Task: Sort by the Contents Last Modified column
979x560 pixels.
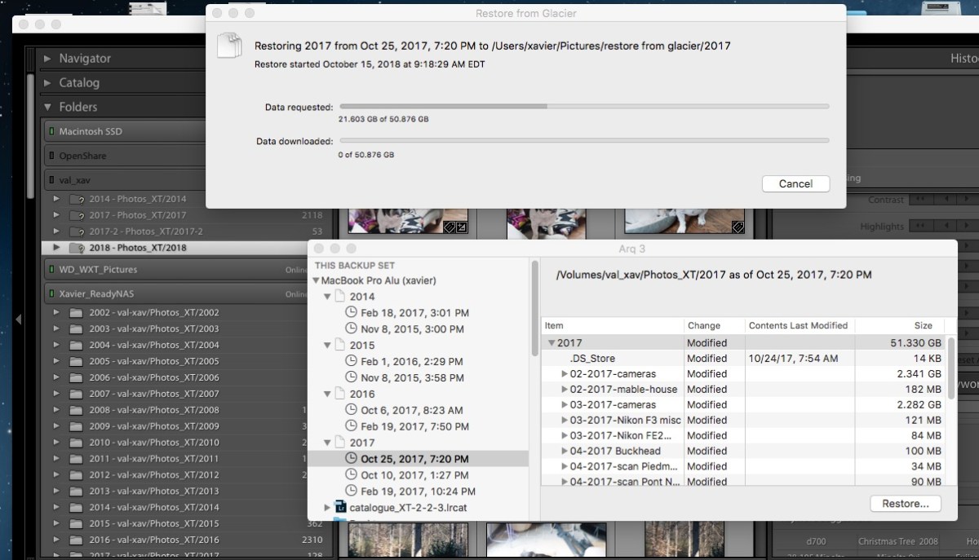Action: [x=798, y=325]
